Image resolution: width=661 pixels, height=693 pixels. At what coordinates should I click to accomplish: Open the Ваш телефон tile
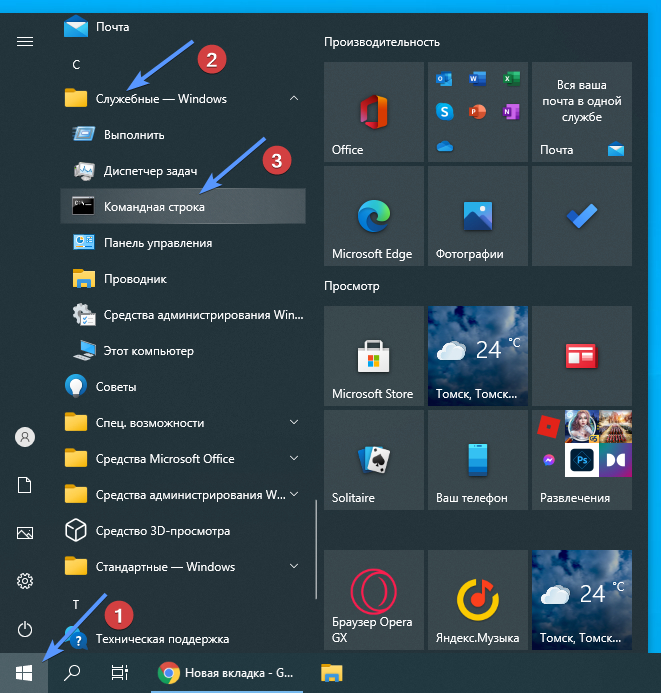pos(478,460)
